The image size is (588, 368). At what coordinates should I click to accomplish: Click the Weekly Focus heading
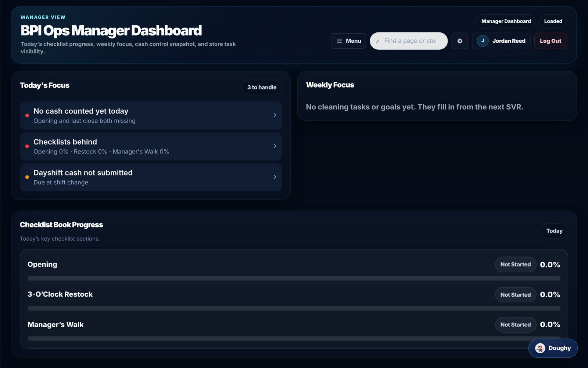[330, 85]
